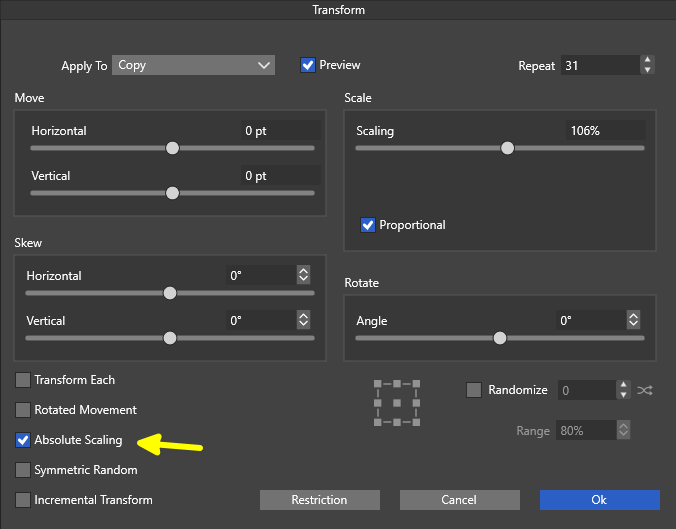Select the center point of the transform origin grid

click(397, 403)
